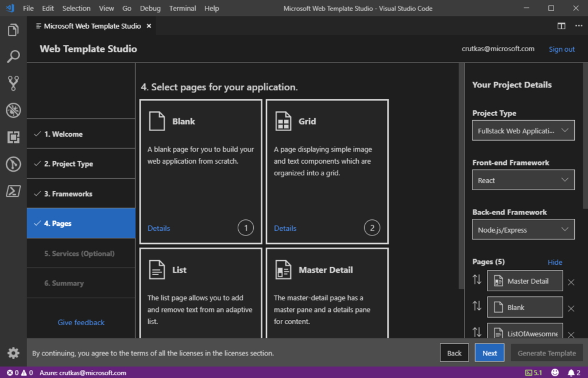Remove the Blank page from list
This screenshot has height=378, width=588.
[571, 308]
